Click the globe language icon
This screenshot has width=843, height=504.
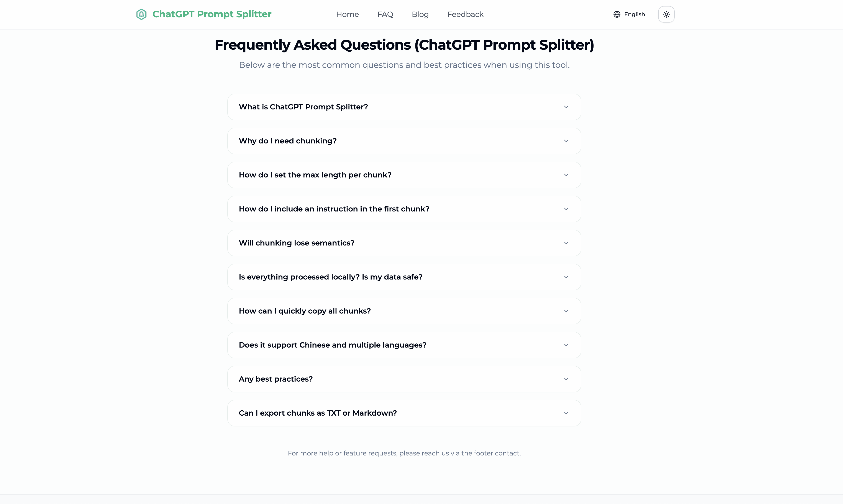pos(617,14)
